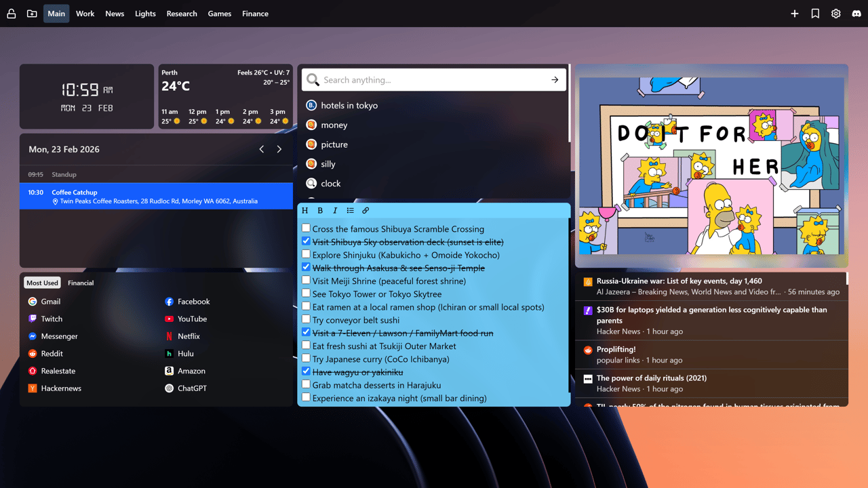Tick the Try conveyor belt sushi checkbox
The width and height of the screenshot is (868, 488).
306,319
